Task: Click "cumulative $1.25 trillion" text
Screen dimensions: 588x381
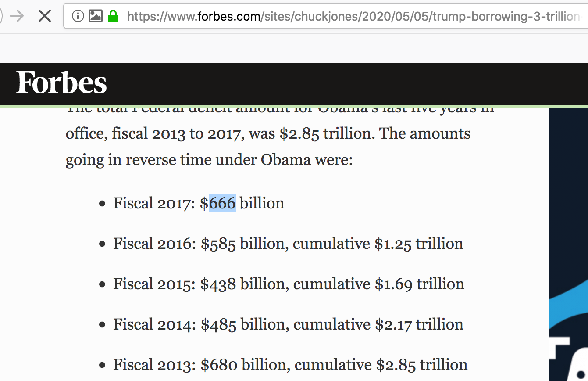Action: click(x=378, y=243)
